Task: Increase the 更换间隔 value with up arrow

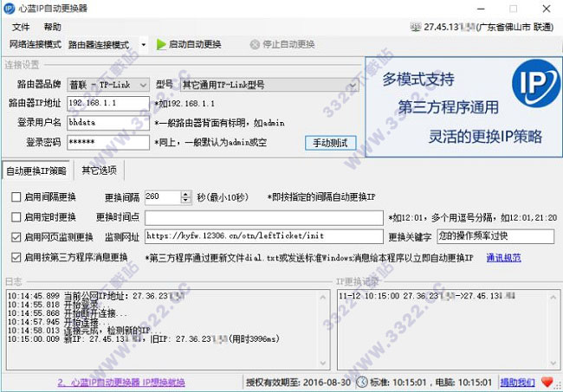Action: click(x=185, y=194)
